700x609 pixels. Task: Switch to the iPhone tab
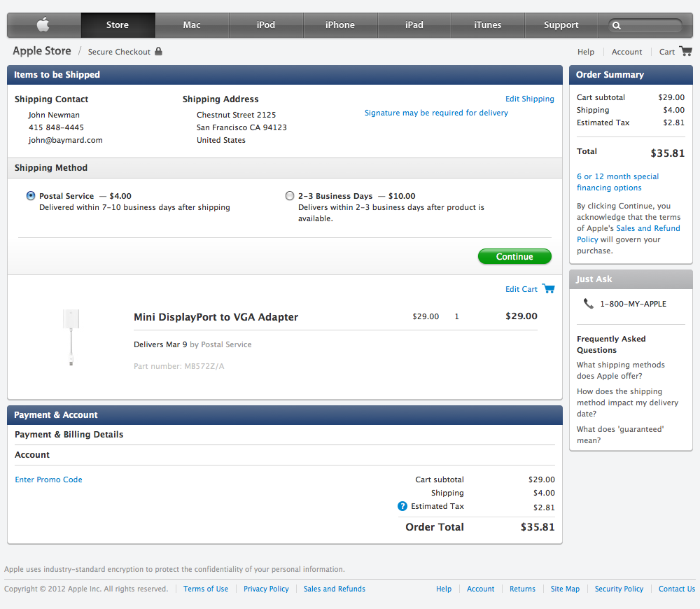pos(340,24)
